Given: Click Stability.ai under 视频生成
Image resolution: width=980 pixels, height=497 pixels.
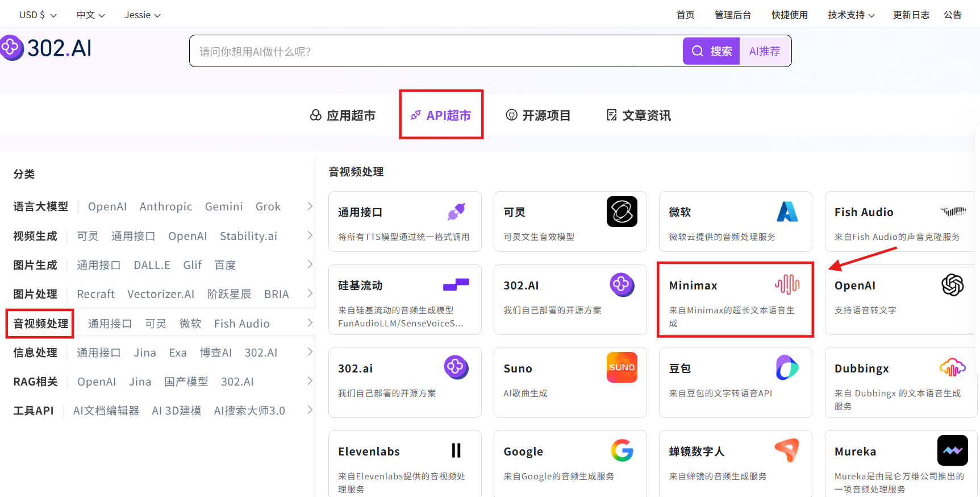Looking at the screenshot, I should tap(248, 236).
